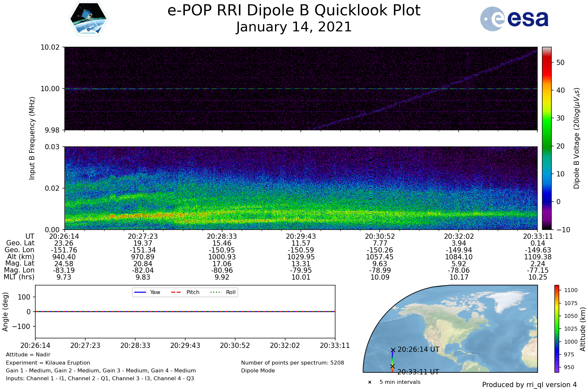Viewport: 588px width, 392px height.
Task: Click the 'Angle (deg)' axis label
Action: (x=5, y=312)
